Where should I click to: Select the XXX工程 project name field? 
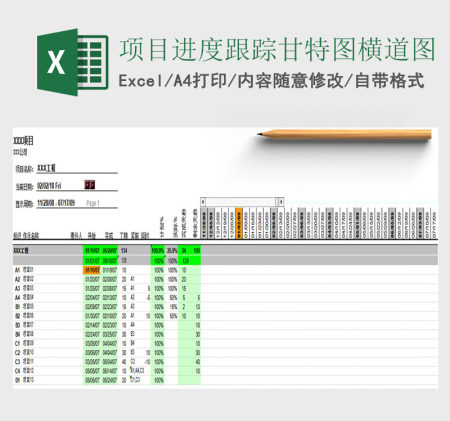77,168
